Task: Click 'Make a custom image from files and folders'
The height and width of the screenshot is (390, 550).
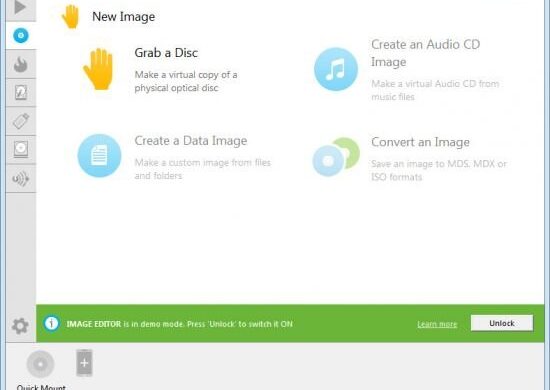Action: point(203,169)
